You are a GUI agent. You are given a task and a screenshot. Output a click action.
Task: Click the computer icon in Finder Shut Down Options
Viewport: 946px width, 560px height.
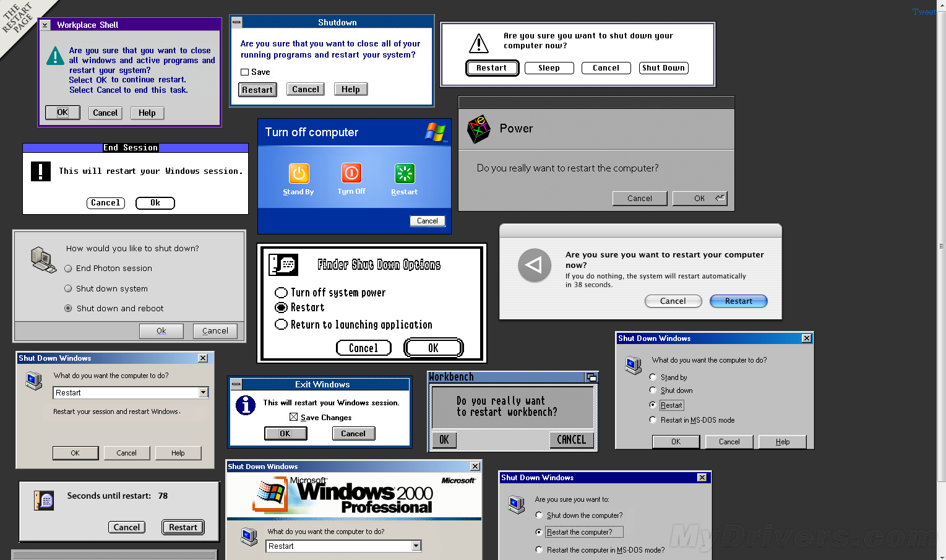point(283,265)
